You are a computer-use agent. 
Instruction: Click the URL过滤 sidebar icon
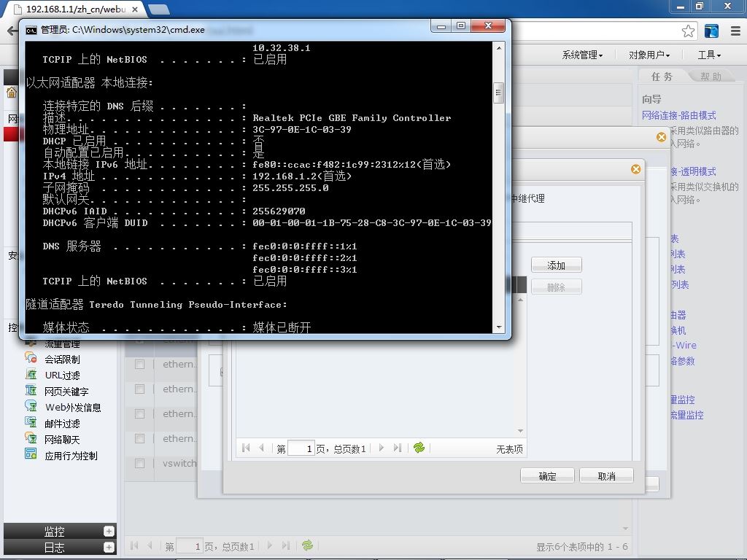click(31, 375)
